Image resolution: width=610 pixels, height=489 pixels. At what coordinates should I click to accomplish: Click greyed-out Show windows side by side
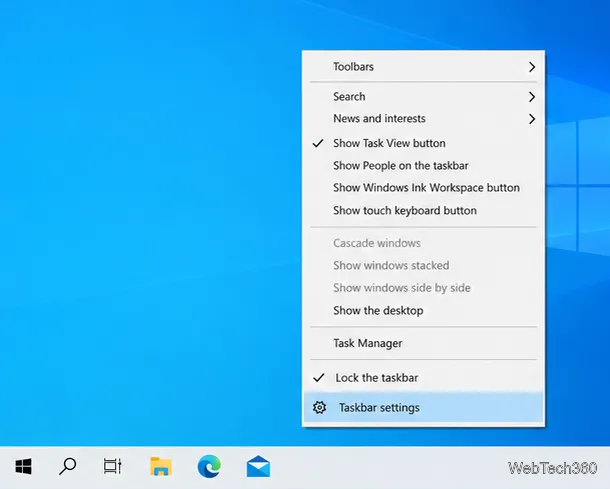[x=423, y=288]
